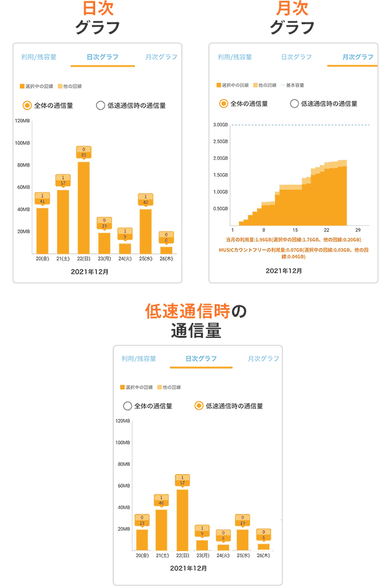Select 日次グラフ tab in panel under 日次 heading
Screen dimensions: 392x586
point(103,57)
